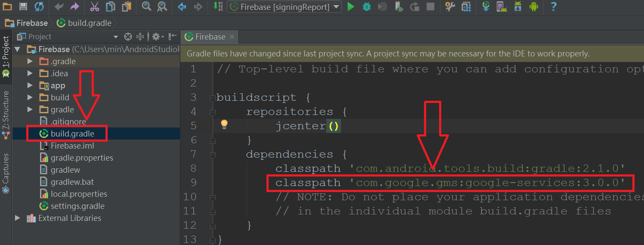
Task: Fold the dependencies block at line 7
Action: coord(212,155)
